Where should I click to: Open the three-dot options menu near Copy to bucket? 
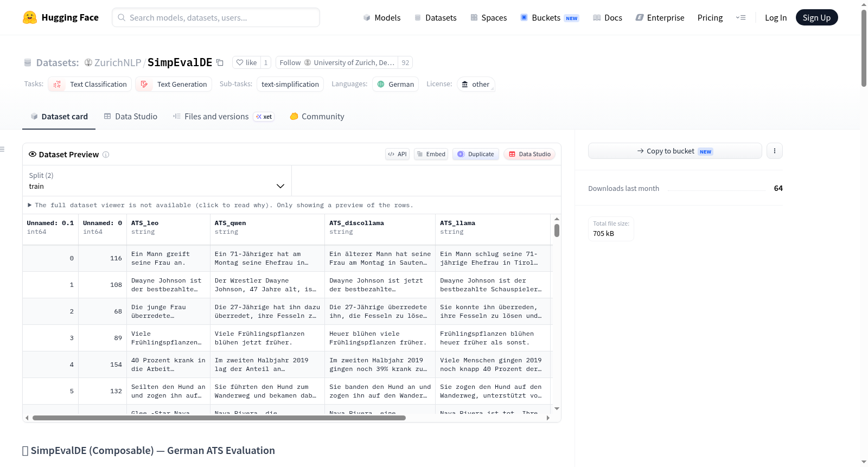pyautogui.click(x=775, y=151)
